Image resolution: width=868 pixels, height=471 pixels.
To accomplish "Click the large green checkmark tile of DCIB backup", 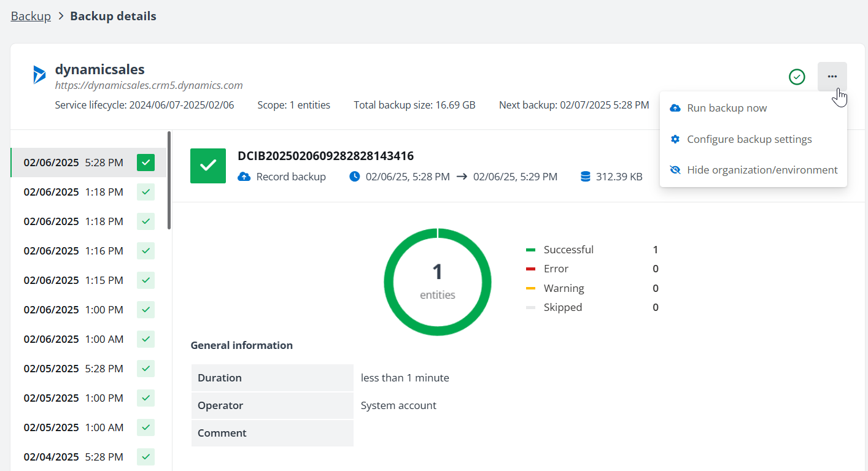I will pos(207,166).
